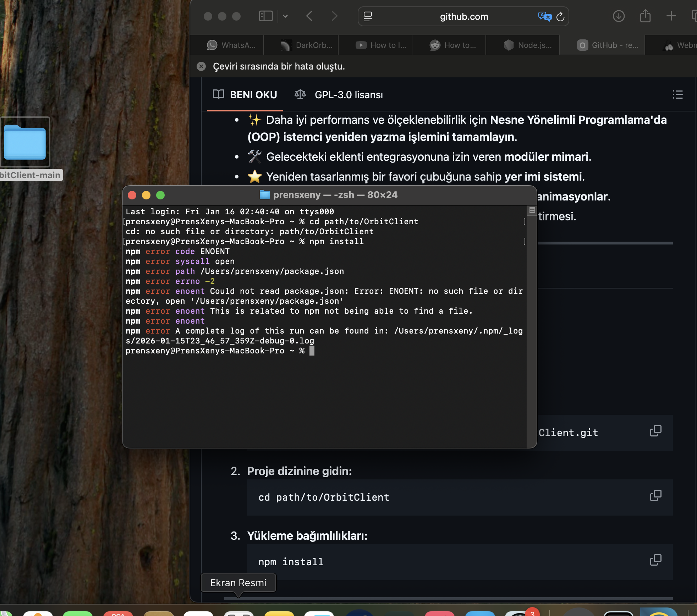Screen dimensions: 697x616
Task: Copy the git clone command ending in Client.git
Action: click(x=655, y=431)
